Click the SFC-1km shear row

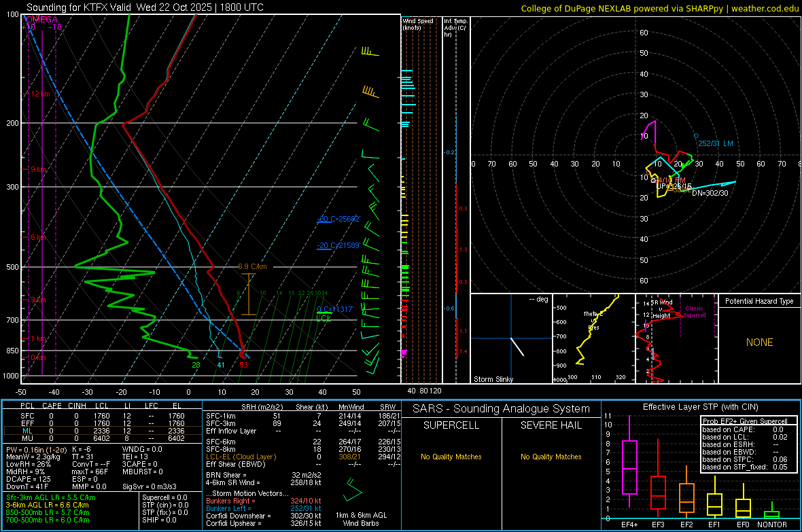point(303,416)
